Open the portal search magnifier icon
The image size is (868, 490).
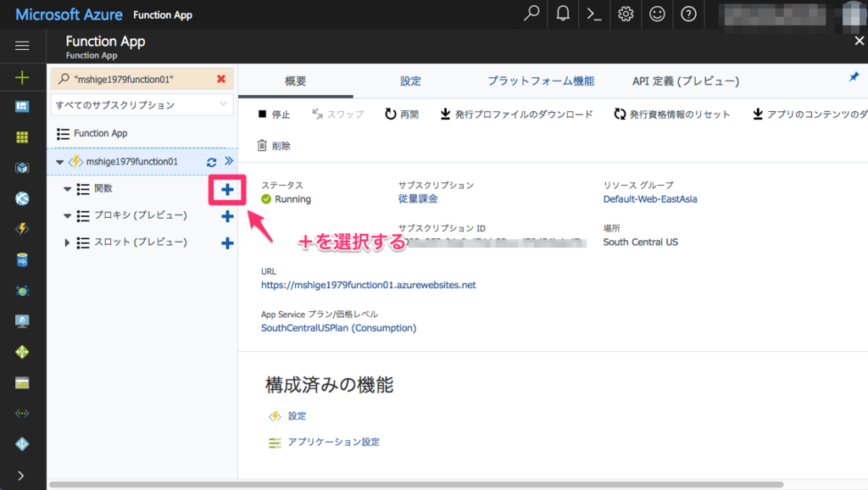(x=531, y=14)
